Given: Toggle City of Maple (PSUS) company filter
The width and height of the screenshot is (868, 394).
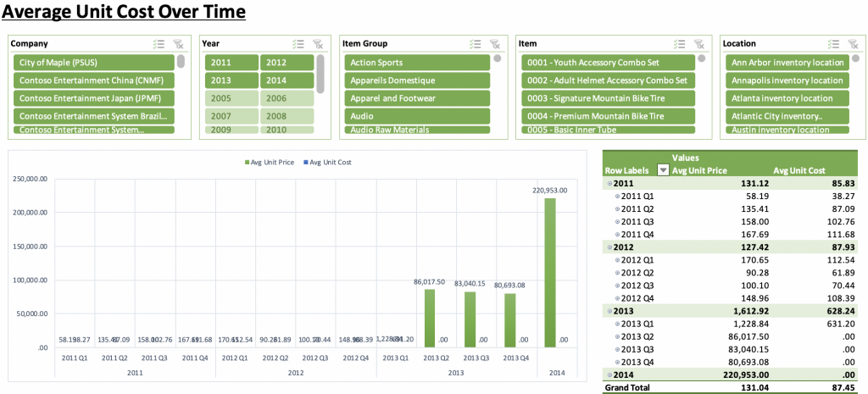Looking at the screenshot, I should tap(93, 63).
